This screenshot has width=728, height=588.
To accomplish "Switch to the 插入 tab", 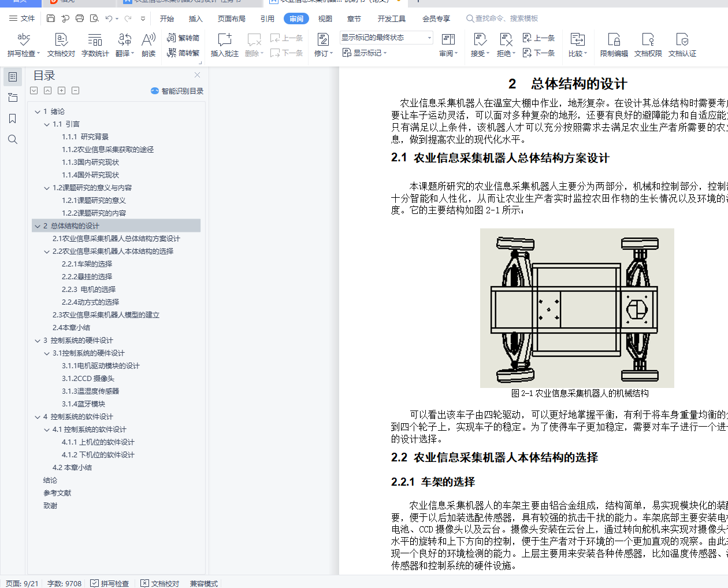I will point(196,19).
